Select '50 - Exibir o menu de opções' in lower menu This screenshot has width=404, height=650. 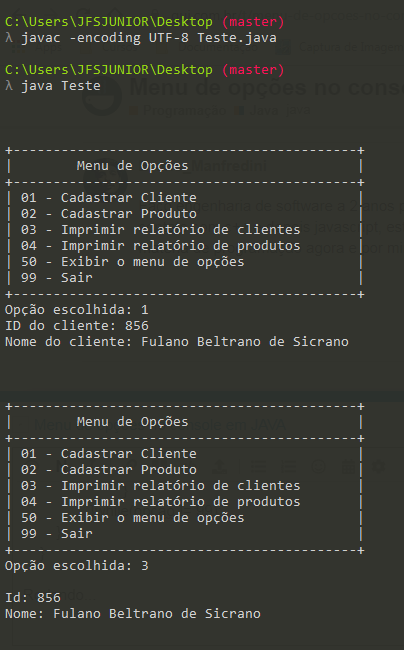point(133,518)
